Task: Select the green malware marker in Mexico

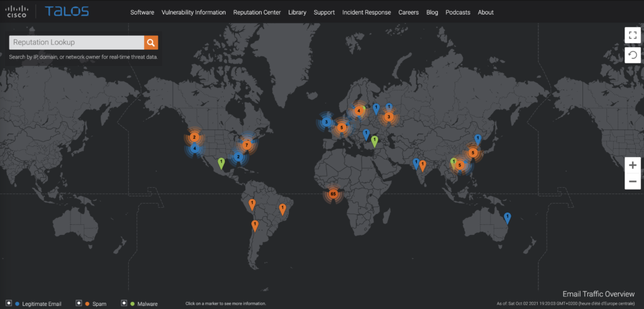Action: coord(221,163)
